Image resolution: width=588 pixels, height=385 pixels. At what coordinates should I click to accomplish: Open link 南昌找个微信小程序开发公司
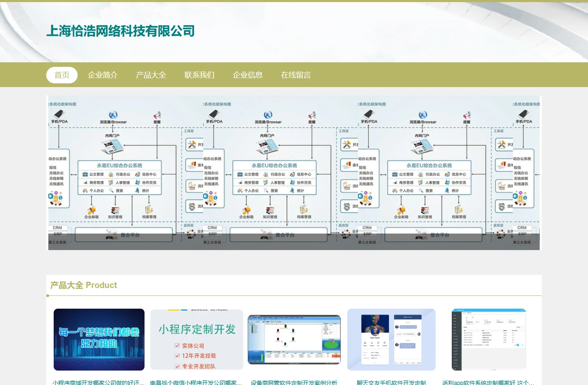click(196, 383)
